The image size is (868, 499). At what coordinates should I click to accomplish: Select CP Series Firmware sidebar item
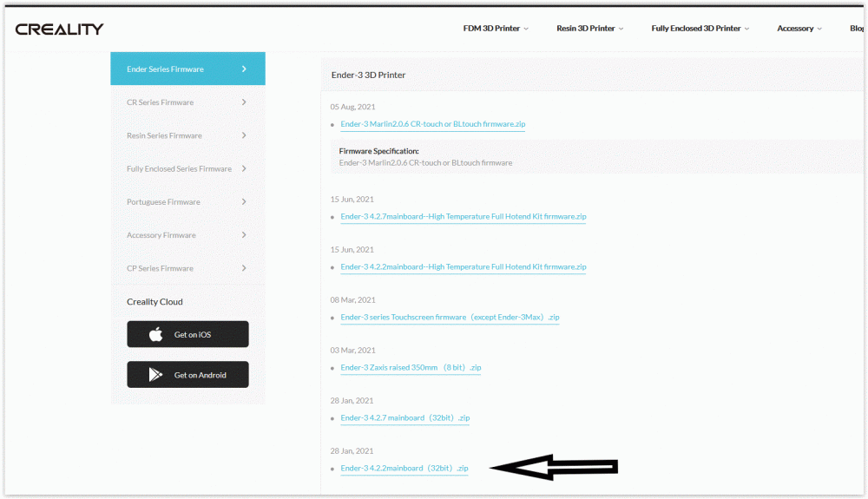(187, 268)
